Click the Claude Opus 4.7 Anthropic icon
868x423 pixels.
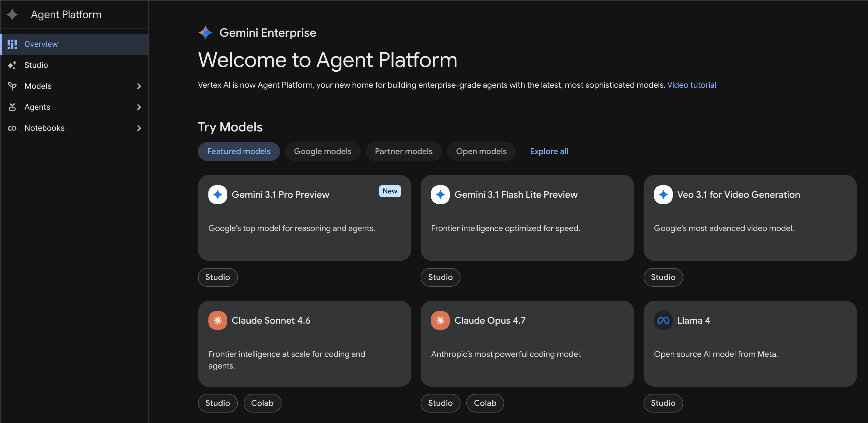coord(440,320)
